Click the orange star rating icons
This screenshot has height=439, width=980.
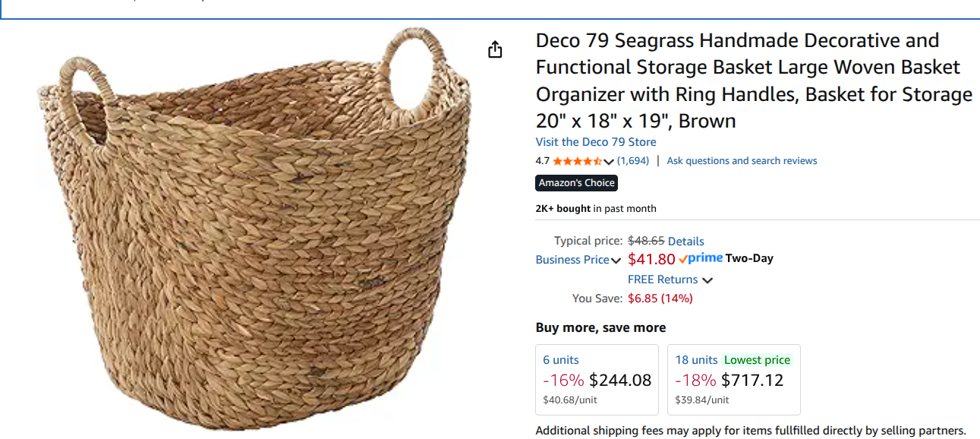click(577, 161)
